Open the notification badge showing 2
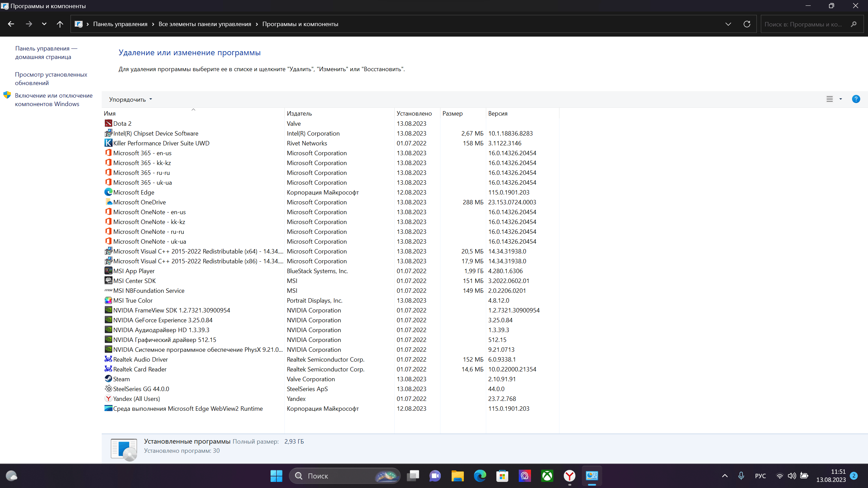Viewport: 868px width, 488px height. click(x=854, y=476)
